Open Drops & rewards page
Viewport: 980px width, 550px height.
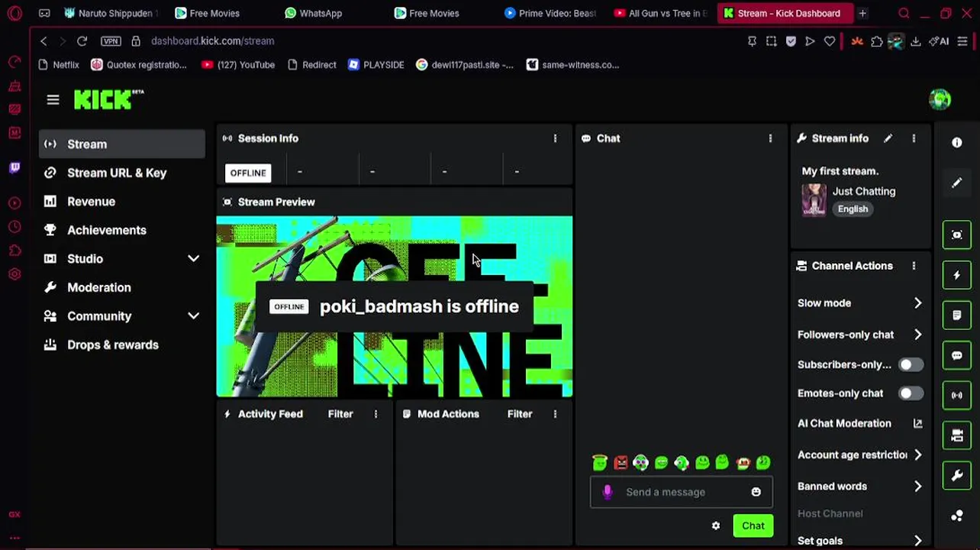pos(122,345)
